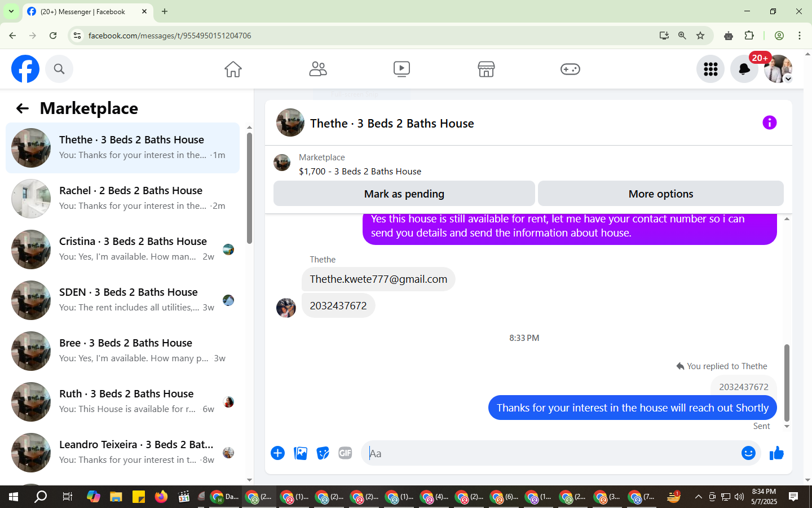The height and width of the screenshot is (508, 812).
Task: Click the chat messages scrollbar thumb
Action: click(787, 382)
